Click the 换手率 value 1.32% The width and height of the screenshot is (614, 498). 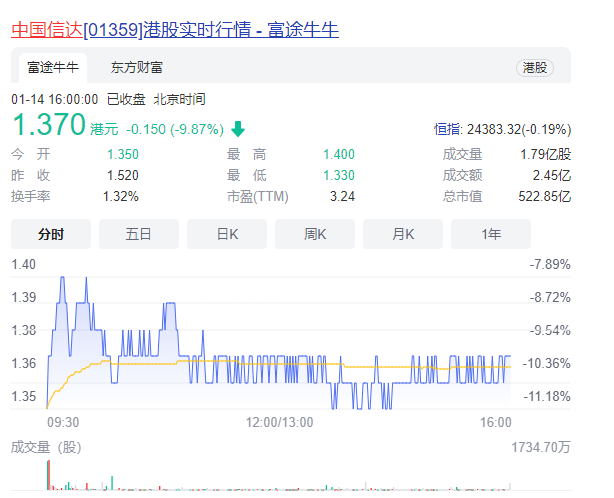tap(121, 197)
